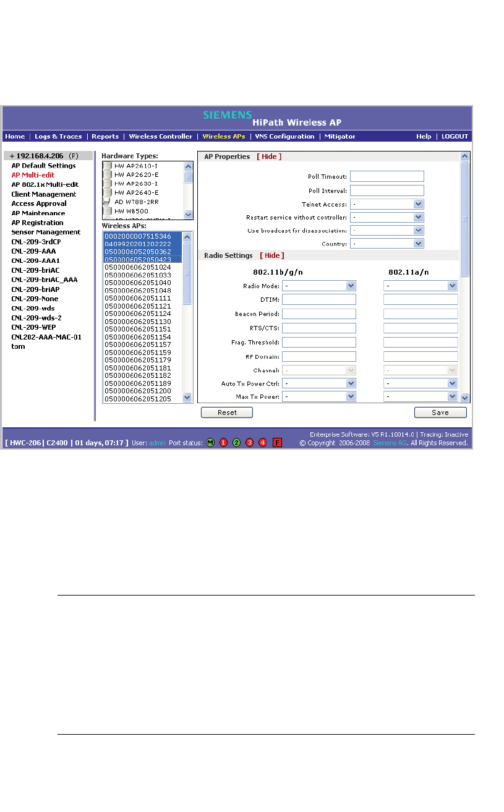
Task: Open the Help link
Action: pyautogui.click(x=424, y=137)
